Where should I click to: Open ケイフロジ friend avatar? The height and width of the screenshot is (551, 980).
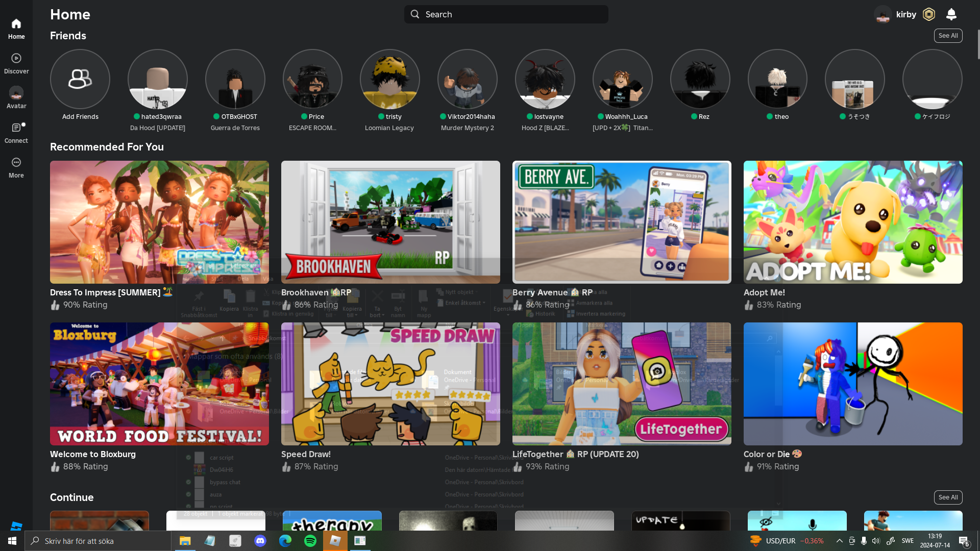933,79
